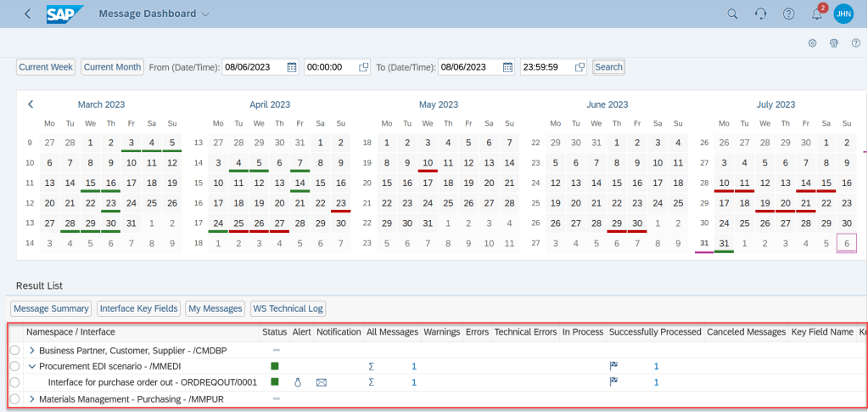Select the Materials Management row radio button

(x=14, y=398)
